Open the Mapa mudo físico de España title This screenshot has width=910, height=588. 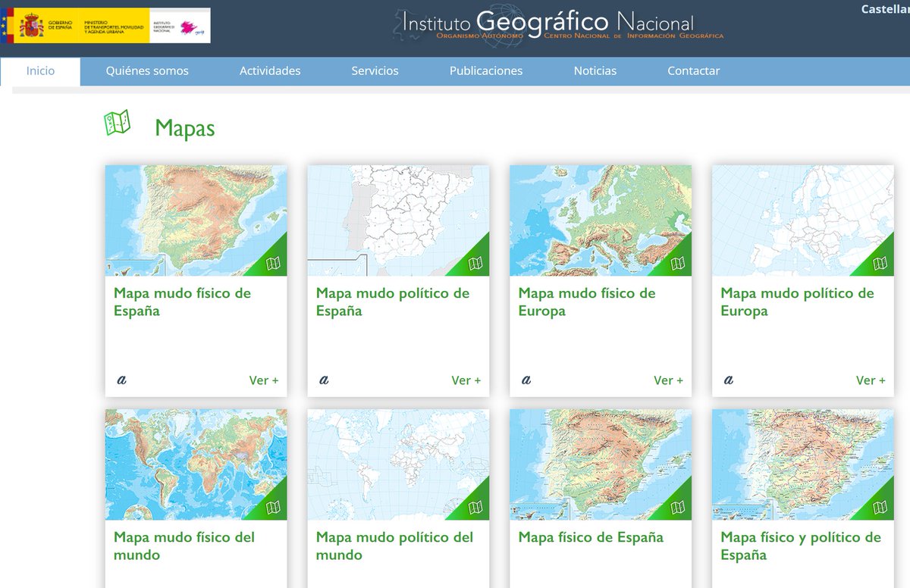point(182,302)
